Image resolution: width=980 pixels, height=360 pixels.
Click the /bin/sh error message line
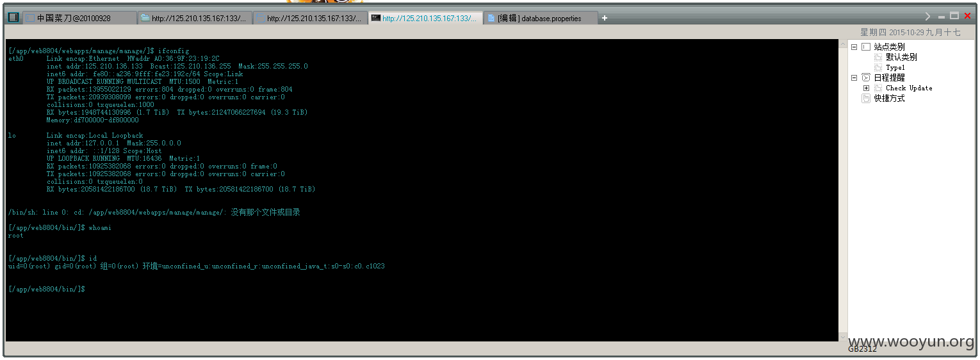pos(154,212)
